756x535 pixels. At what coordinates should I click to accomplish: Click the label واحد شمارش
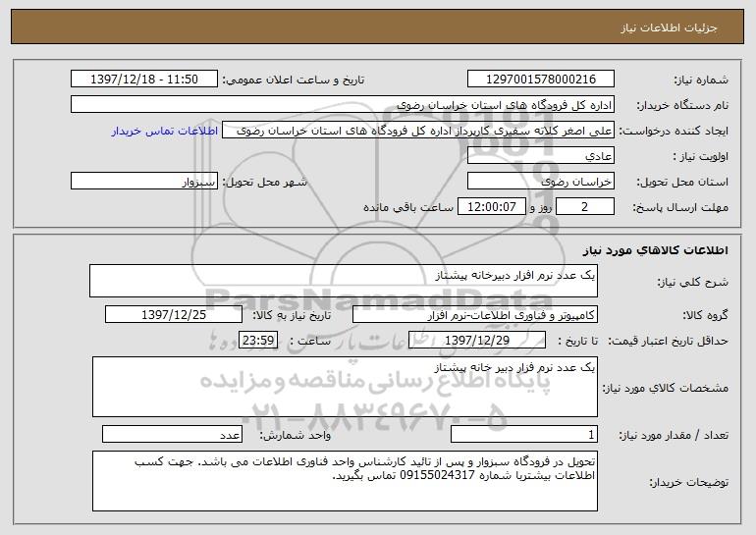pyautogui.click(x=296, y=435)
